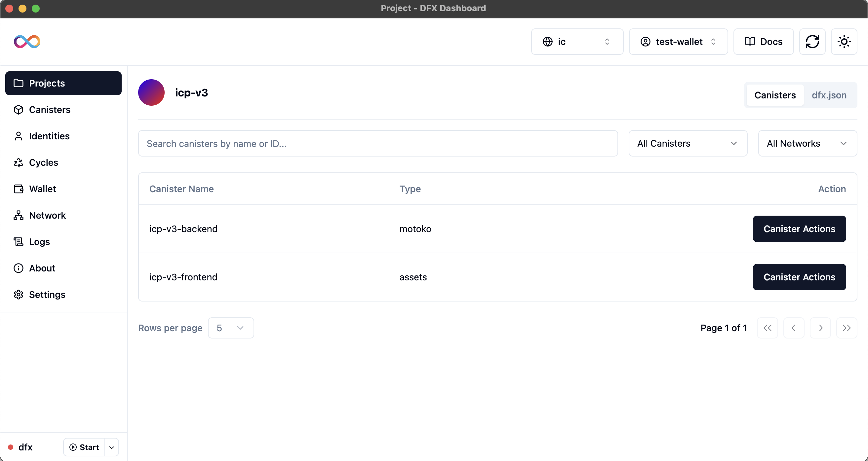Click the DFX infinity logo
This screenshot has width=868, height=461.
coord(27,41)
